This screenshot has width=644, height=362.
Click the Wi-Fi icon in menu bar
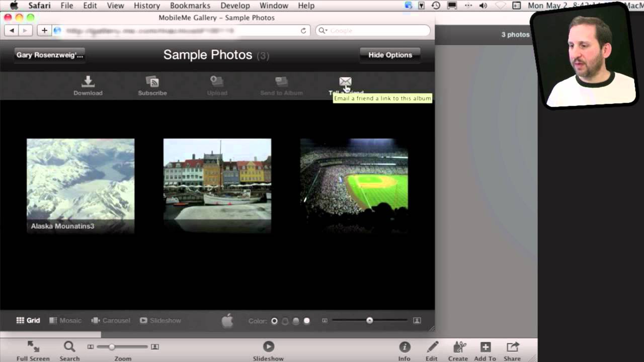tap(500, 6)
